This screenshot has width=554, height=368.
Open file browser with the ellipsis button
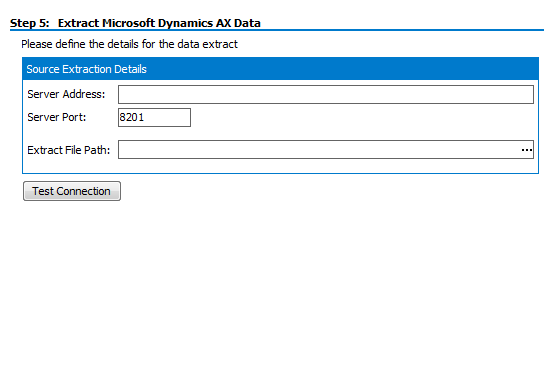coord(526,150)
